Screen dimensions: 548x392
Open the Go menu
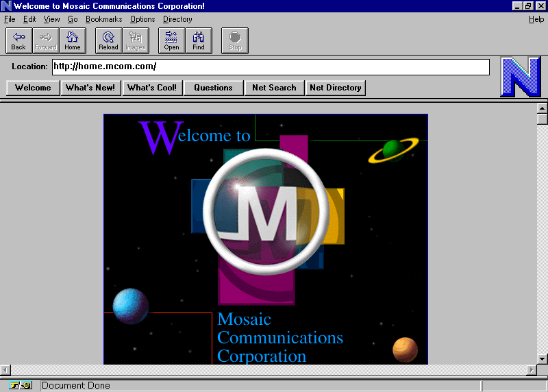point(73,19)
